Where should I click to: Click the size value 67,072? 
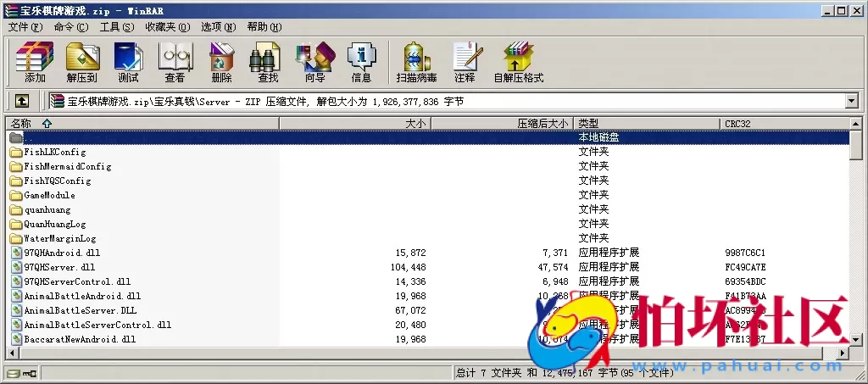coord(411,310)
